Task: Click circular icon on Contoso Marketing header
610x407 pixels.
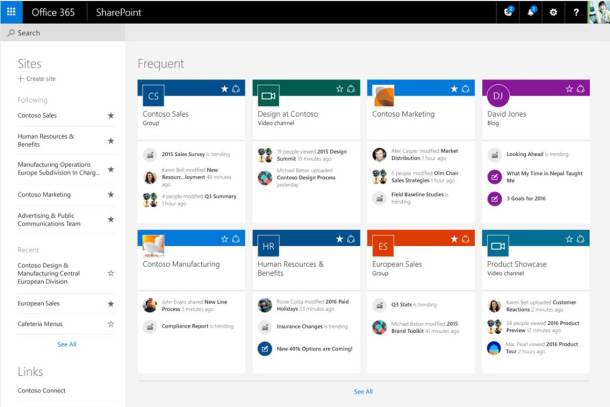Action: 465,89
